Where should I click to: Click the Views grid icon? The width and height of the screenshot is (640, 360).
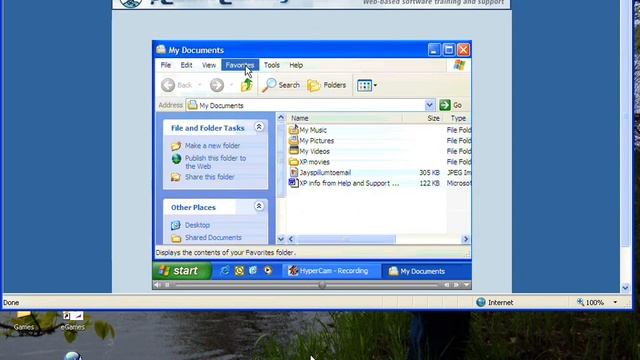point(364,85)
